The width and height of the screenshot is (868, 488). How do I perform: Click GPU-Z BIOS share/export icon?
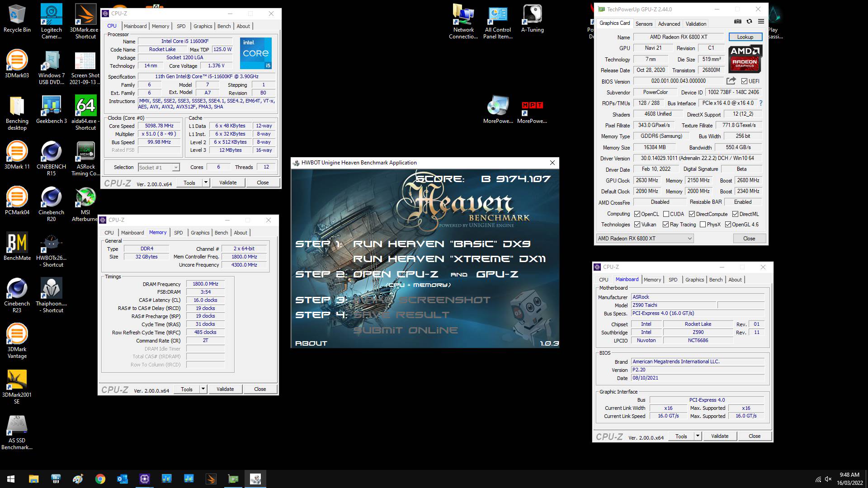[731, 81]
